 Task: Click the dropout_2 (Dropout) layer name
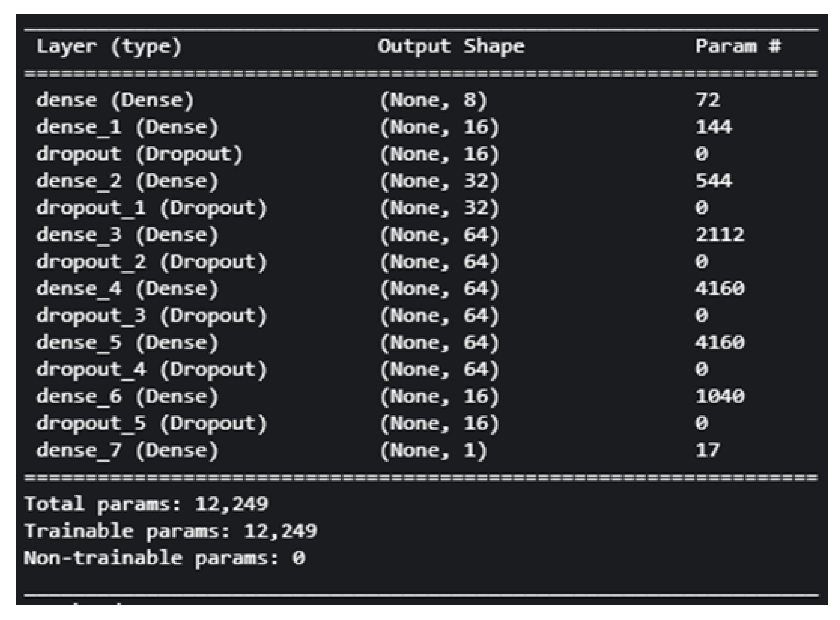click(151, 262)
